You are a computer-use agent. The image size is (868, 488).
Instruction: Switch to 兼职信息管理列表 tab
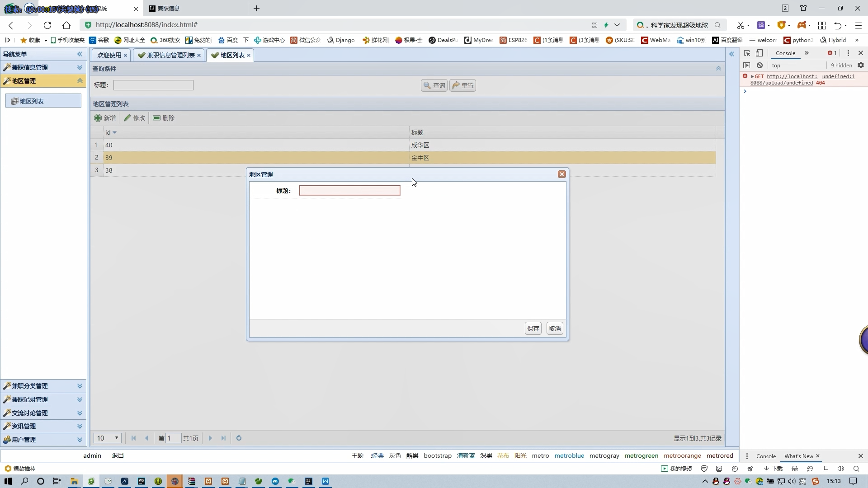(170, 55)
